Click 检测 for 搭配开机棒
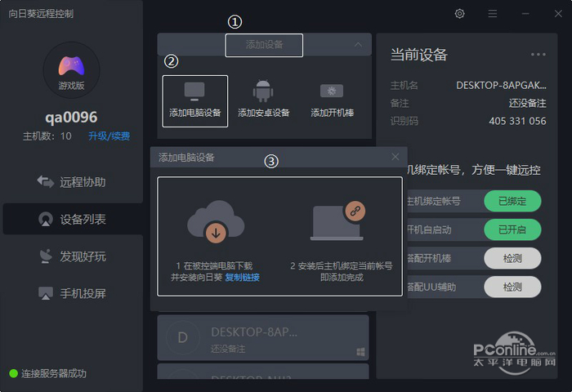572x392 pixels. [x=512, y=259]
